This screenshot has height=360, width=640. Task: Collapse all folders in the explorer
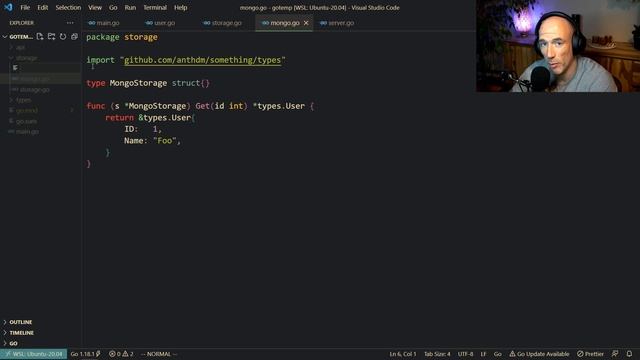click(x=74, y=37)
